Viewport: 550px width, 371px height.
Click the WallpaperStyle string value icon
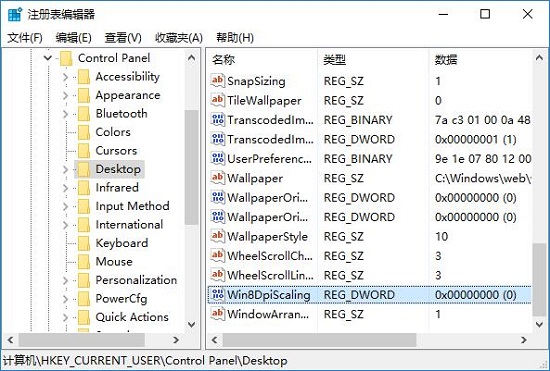[217, 236]
